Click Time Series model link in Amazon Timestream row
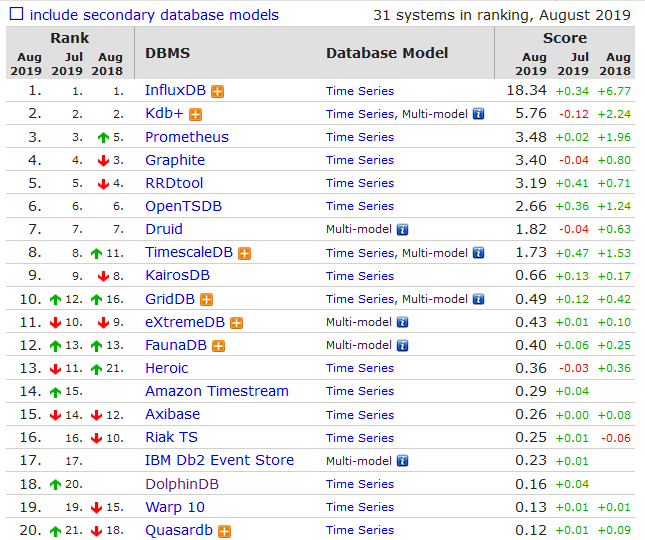 click(x=360, y=391)
